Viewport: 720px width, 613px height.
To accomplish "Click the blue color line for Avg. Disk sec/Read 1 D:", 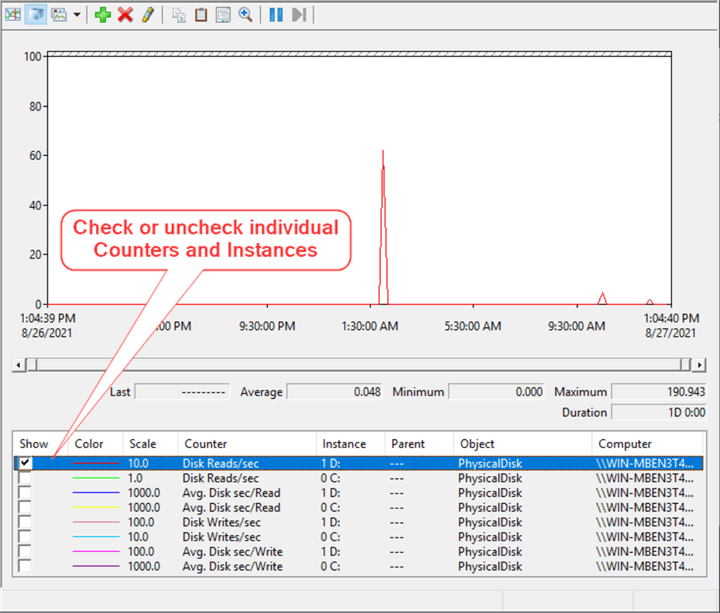I will coord(96,493).
